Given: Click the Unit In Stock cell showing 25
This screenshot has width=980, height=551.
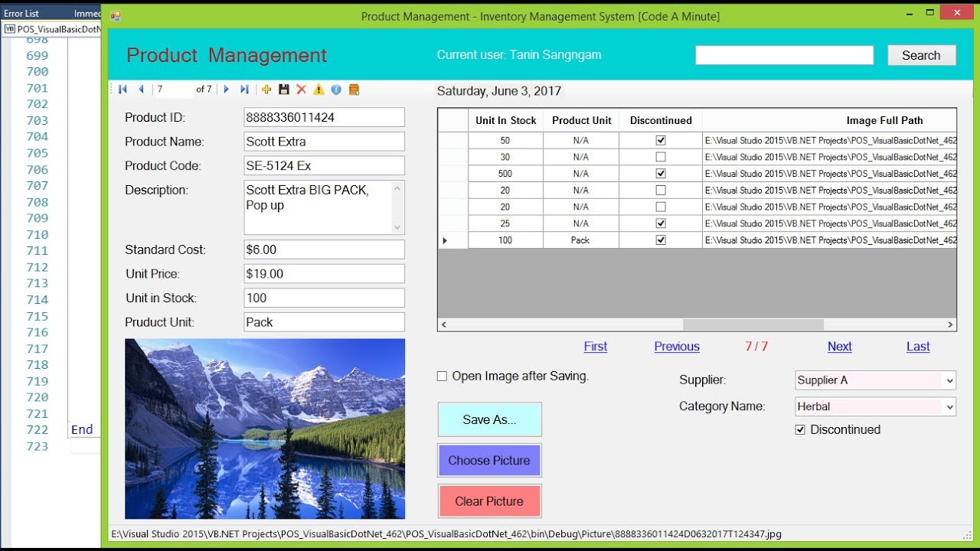Looking at the screenshot, I should pyautogui.click(x=505, y=223).
